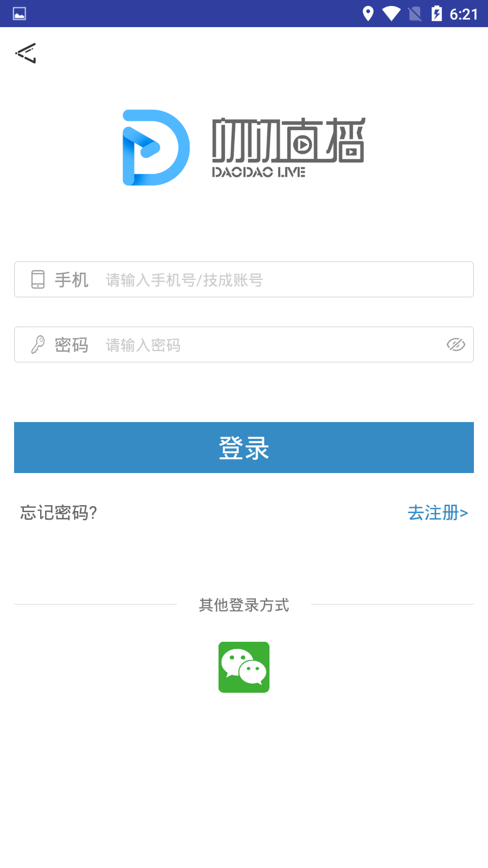Toggle password visibility eye icon
Image resolution: width=488 pixels, height=868 pixels.
pyautogui.click(x=455, y=344)
